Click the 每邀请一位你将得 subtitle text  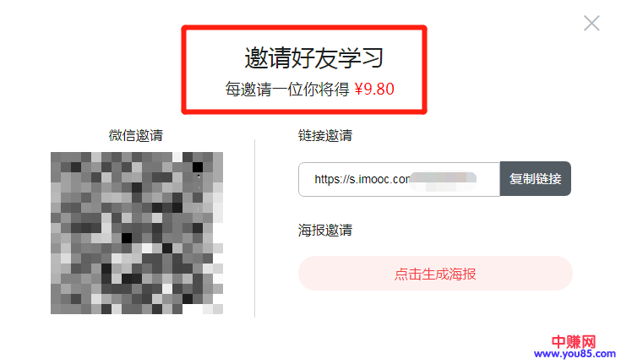pos(287,90)
